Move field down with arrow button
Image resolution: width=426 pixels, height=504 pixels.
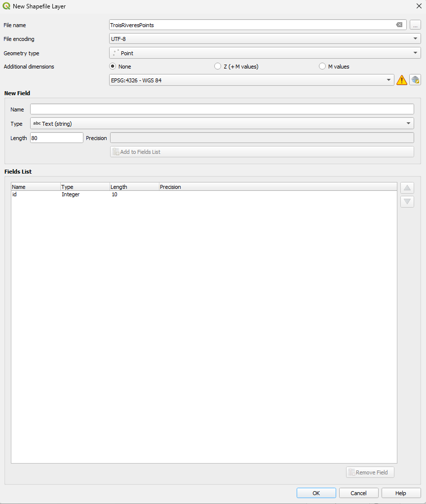(x=407, y=201)
